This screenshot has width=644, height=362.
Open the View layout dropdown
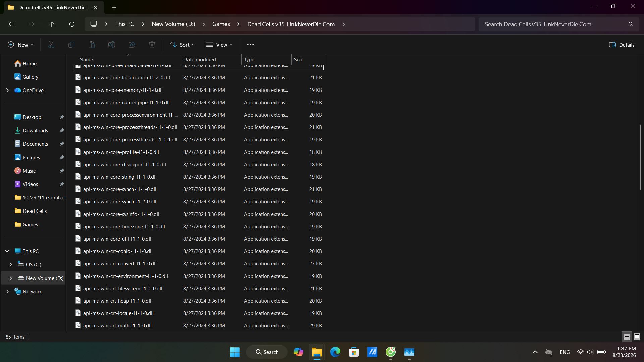[219, 45]
